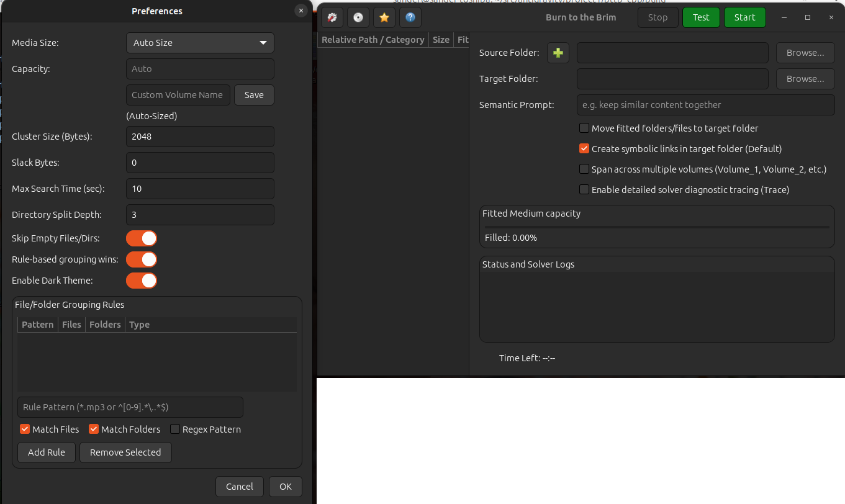
Task: Click the Custom Volume Name field
Action: (x=178, y=95)
